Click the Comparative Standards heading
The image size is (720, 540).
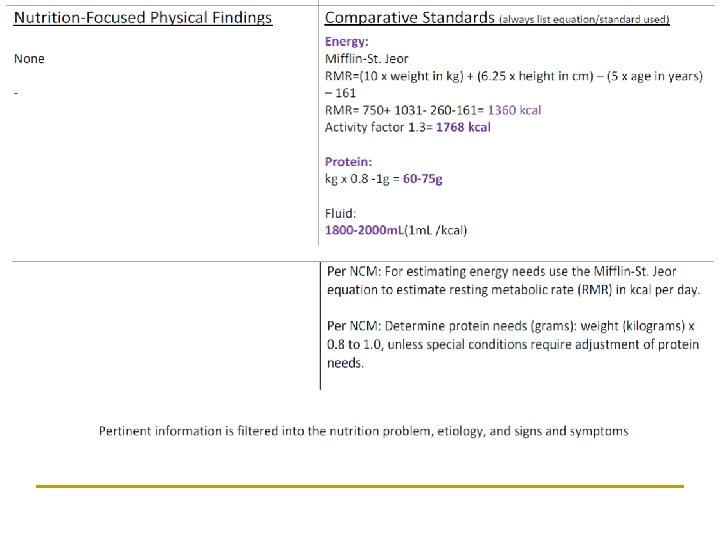[x=409, y=18]
